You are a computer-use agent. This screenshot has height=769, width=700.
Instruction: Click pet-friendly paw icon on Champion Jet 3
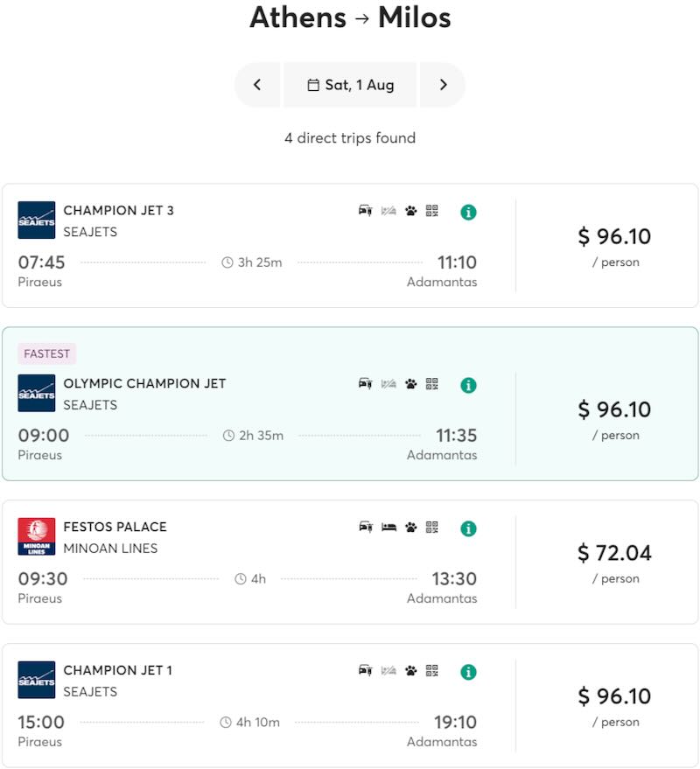tap(411, 211)
